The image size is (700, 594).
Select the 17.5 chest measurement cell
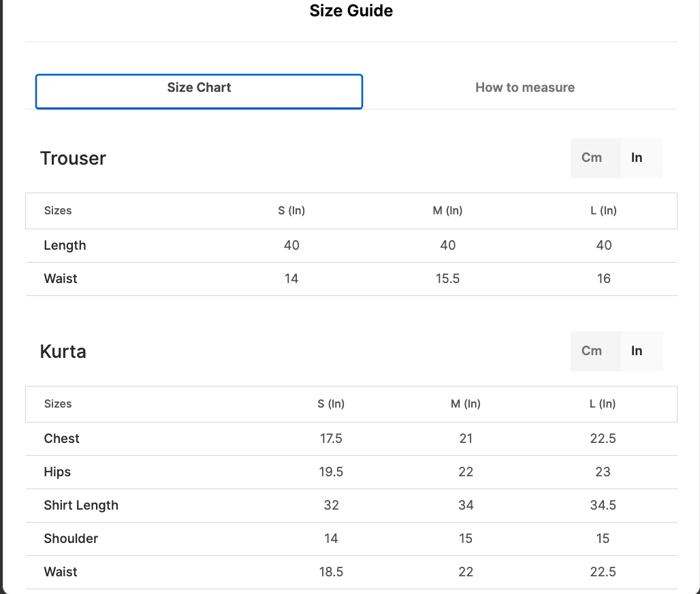tap(331, 439)
